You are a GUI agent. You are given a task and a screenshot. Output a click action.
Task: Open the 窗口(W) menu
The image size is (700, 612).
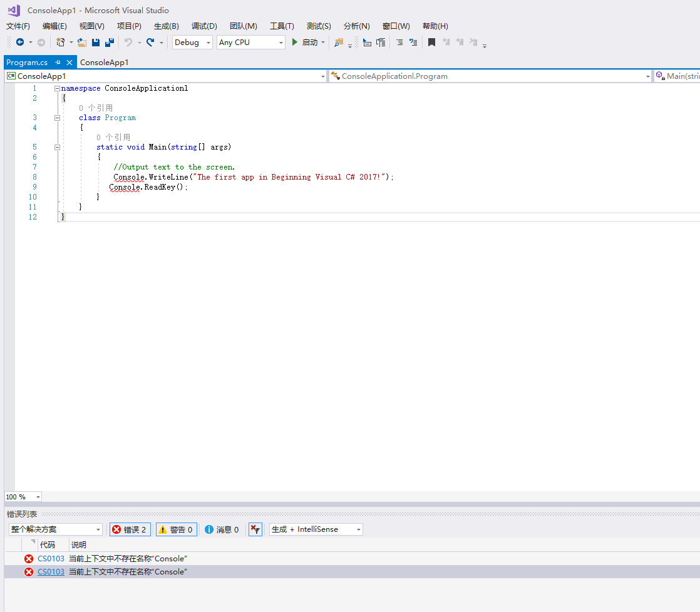pos(396,26)
